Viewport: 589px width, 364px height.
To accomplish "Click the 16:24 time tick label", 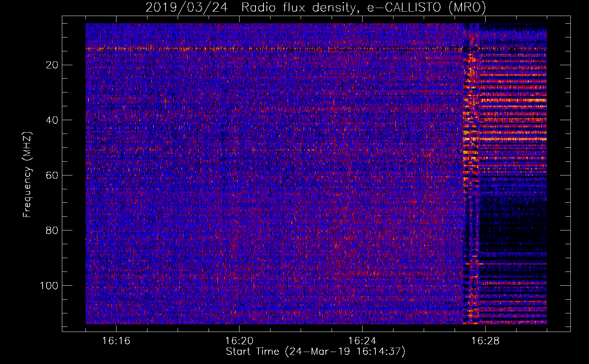I will (x=362, y=341).
